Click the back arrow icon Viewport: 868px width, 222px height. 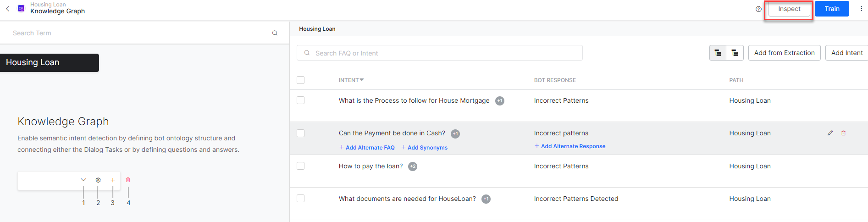[x=8, y=9]
